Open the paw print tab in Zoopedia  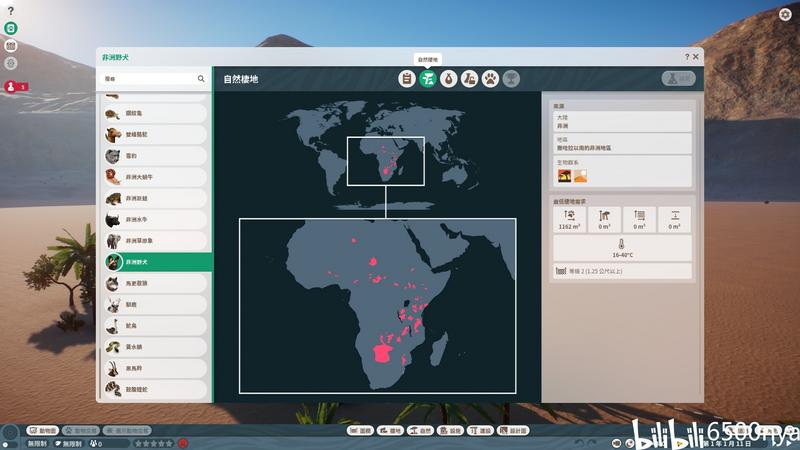(x=490, y=79)
